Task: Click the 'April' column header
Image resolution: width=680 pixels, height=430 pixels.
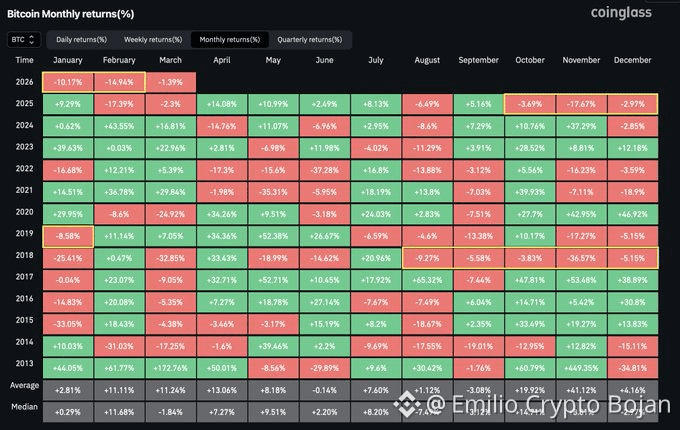Action: 222,60
